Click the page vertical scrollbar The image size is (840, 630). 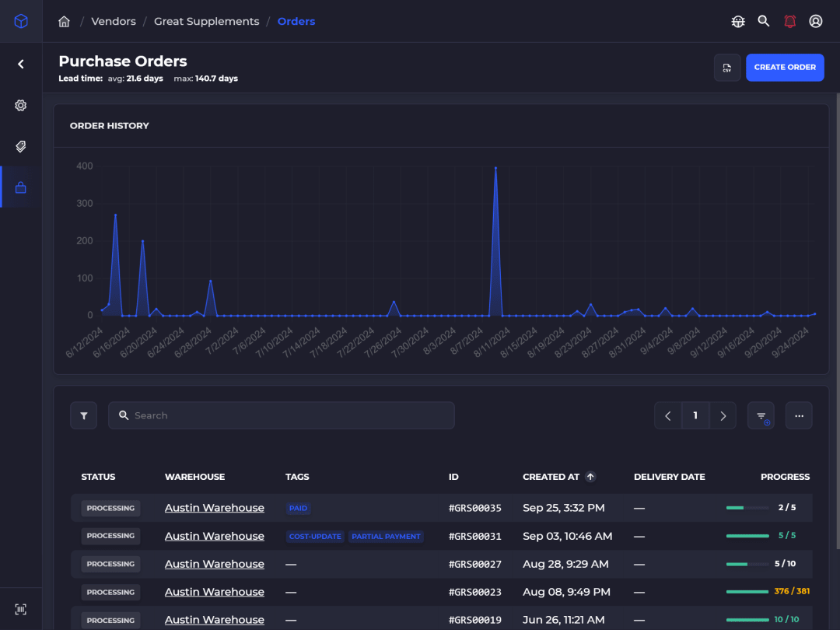pyautogui.click(x=838, y=321)
